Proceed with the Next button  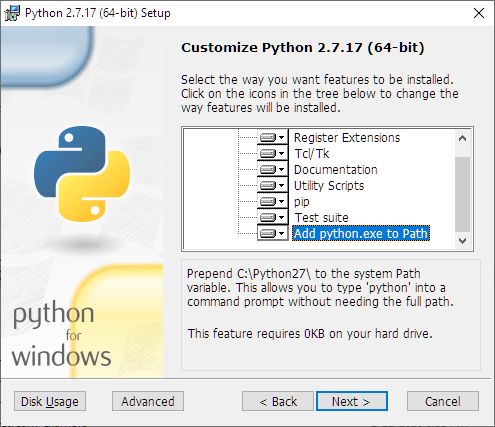tap(352, 401)
